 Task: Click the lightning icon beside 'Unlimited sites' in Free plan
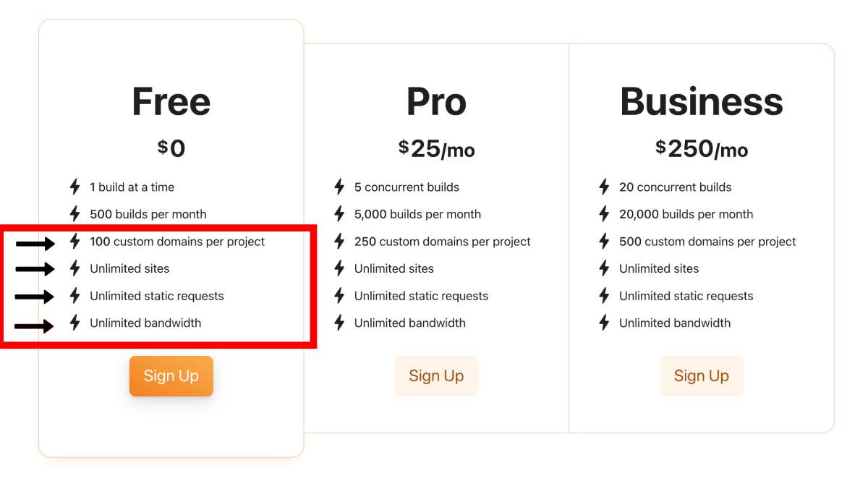click(x=73, y=268)
